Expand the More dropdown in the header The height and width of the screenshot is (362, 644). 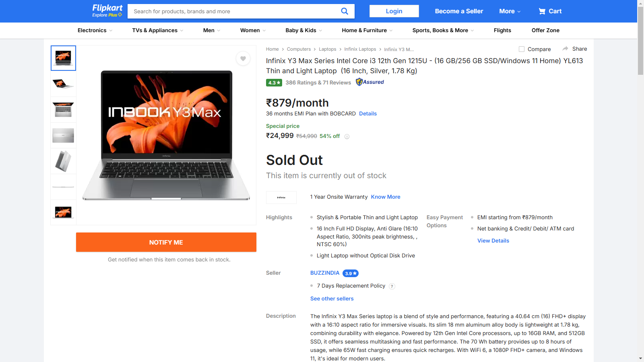(x=510, y=11)
